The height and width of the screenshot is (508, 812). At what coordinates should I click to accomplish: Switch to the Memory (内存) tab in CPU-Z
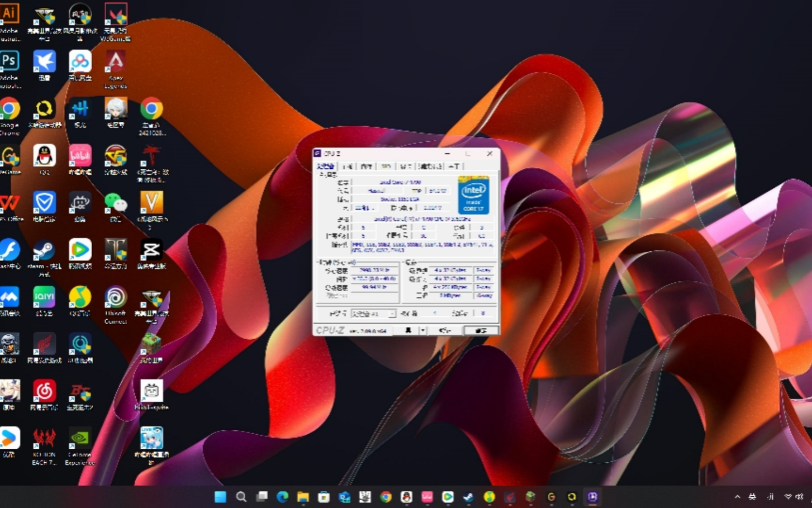[x=366, y=166]
